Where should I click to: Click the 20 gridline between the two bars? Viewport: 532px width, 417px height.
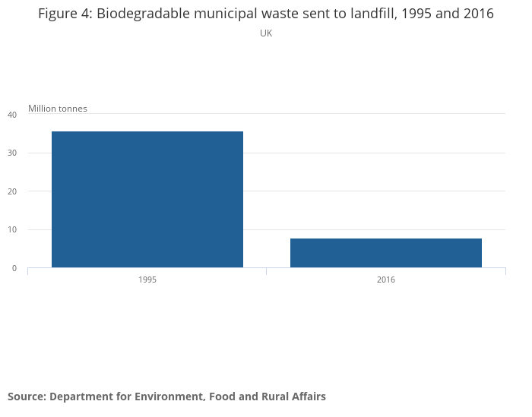[266, 191]
